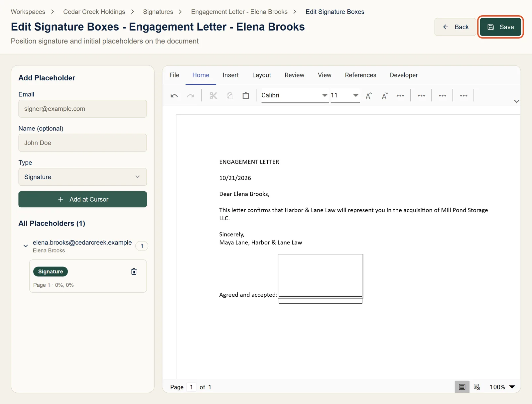Open the Layout tab
Image resolution: width=532 pixels, height=404 pixels.
pos(262,75)
